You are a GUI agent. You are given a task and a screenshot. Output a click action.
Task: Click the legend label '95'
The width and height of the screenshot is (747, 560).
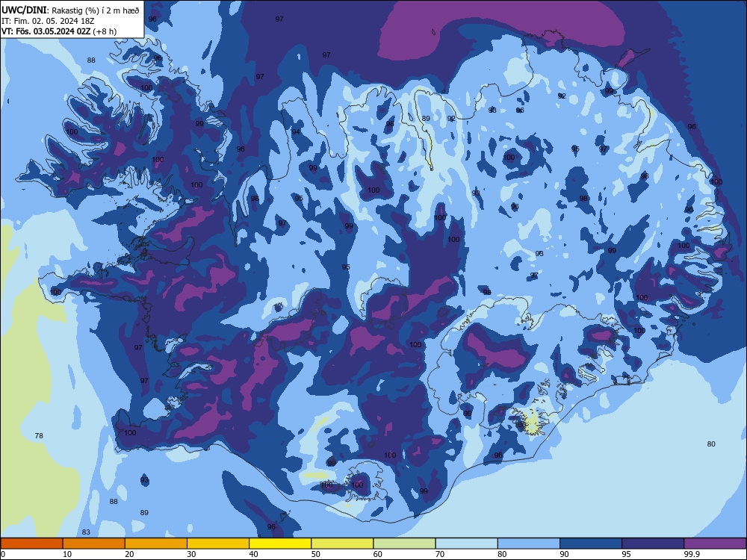(627, 554)
